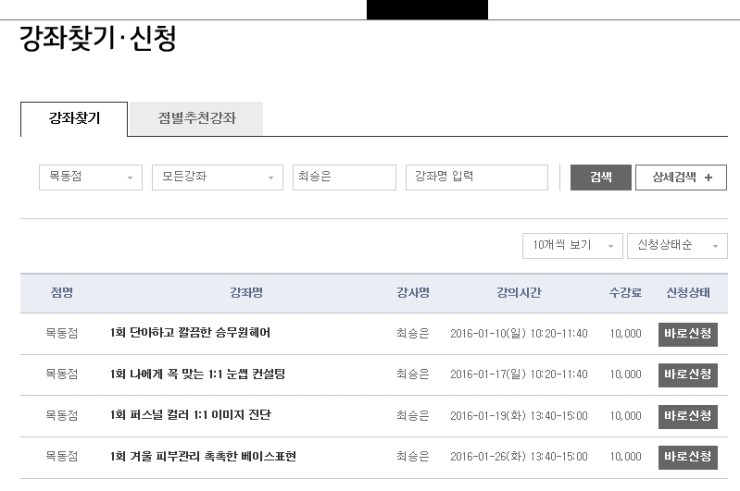The width and height of the screenshot is (740, 491).
Task: Click the instructor field containing 최승은
Action: pyautogui.click(x=344, y=178)
